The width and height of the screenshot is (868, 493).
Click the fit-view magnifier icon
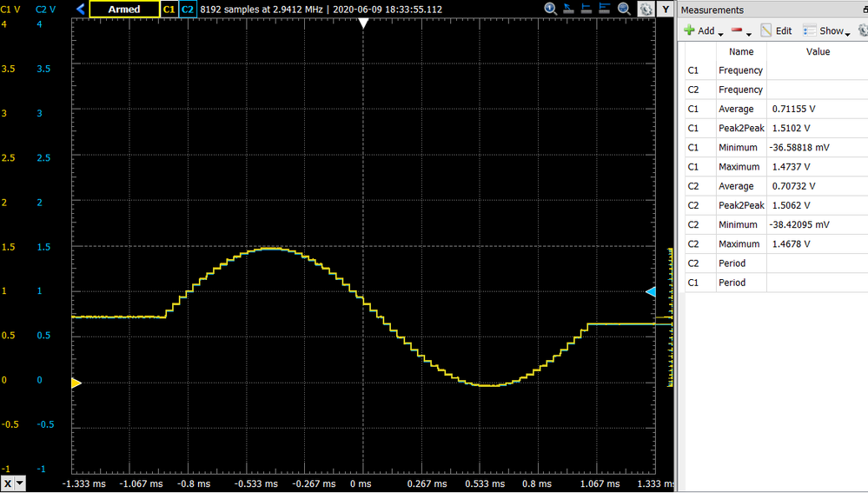624,9
